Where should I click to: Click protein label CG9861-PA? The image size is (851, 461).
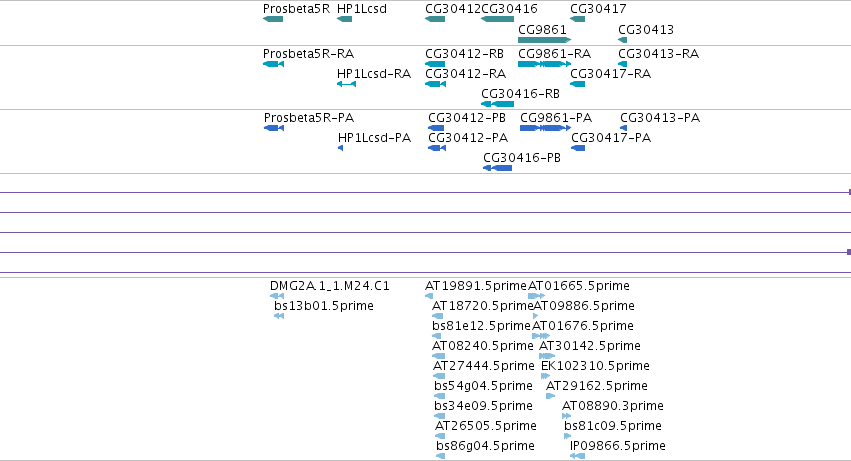tap(556, 118)
